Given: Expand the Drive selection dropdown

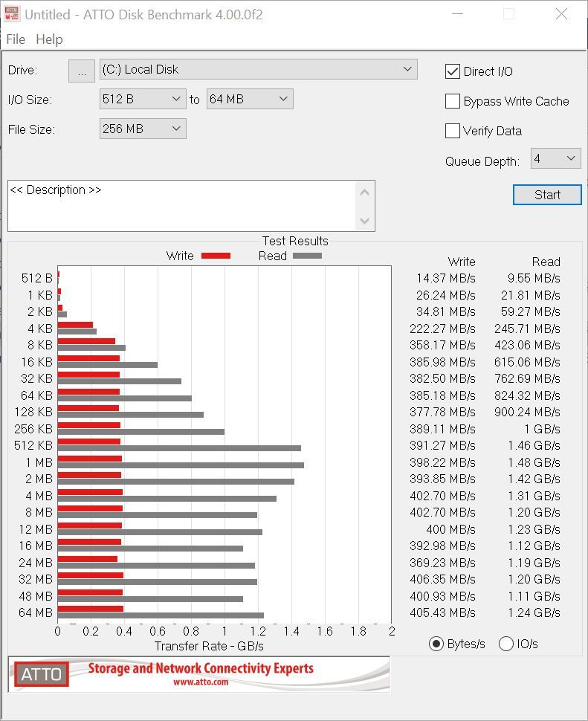Looking at the screenshot, I should coord(258,69).
